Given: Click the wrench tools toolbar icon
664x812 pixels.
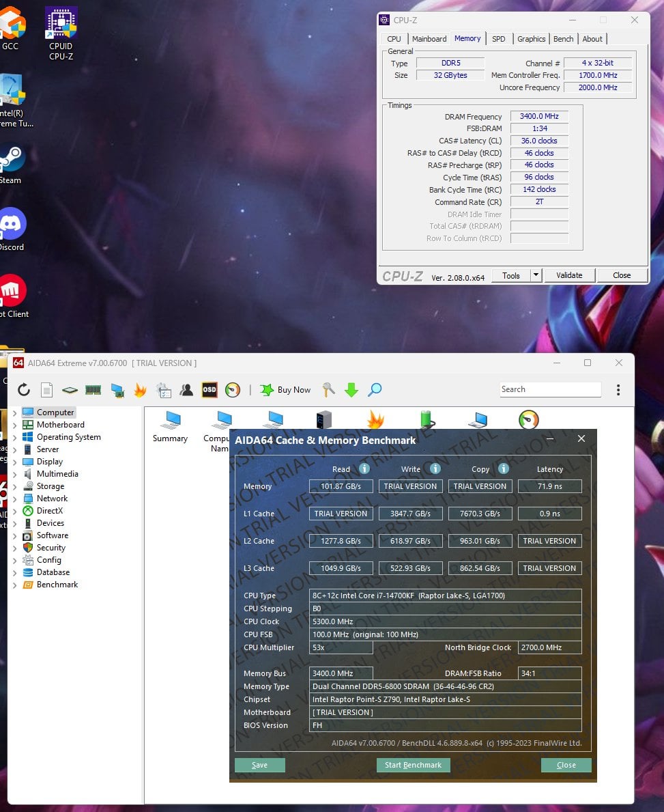Looking at the screenshot, I should pos(328,390).
